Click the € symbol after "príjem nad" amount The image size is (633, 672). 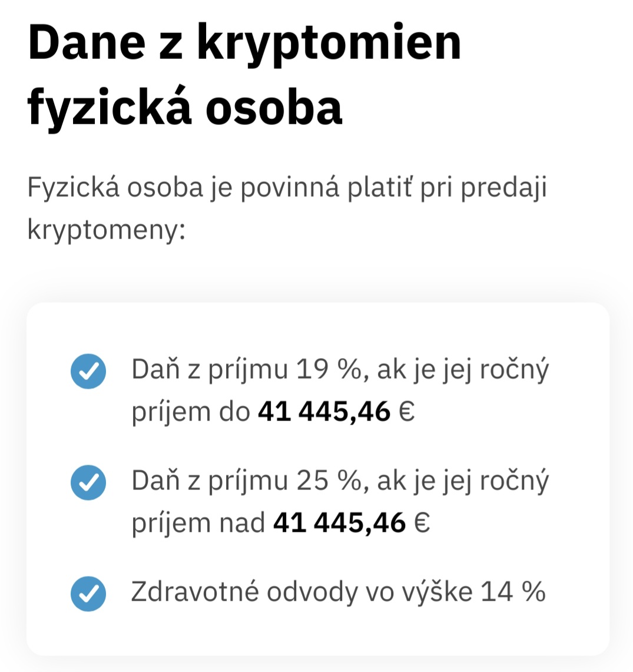(x=422, y=522)
